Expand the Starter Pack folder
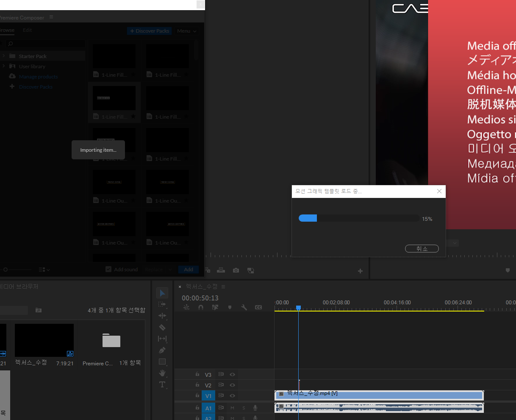The height and width of the screenshot is (420, 516). click(x=4, y=56)
